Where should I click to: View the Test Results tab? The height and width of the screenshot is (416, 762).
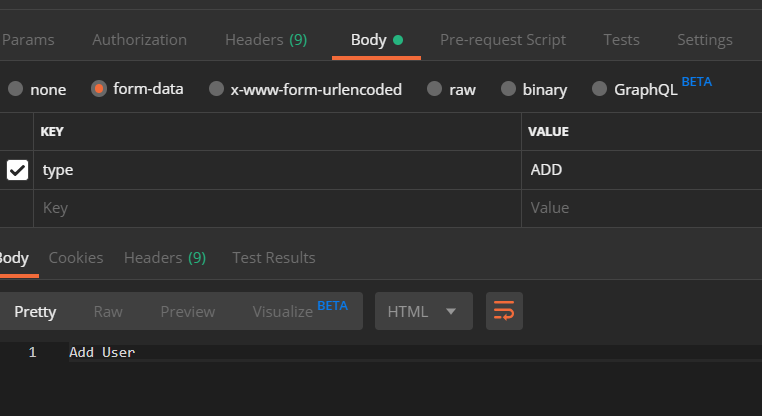point(273,257)
